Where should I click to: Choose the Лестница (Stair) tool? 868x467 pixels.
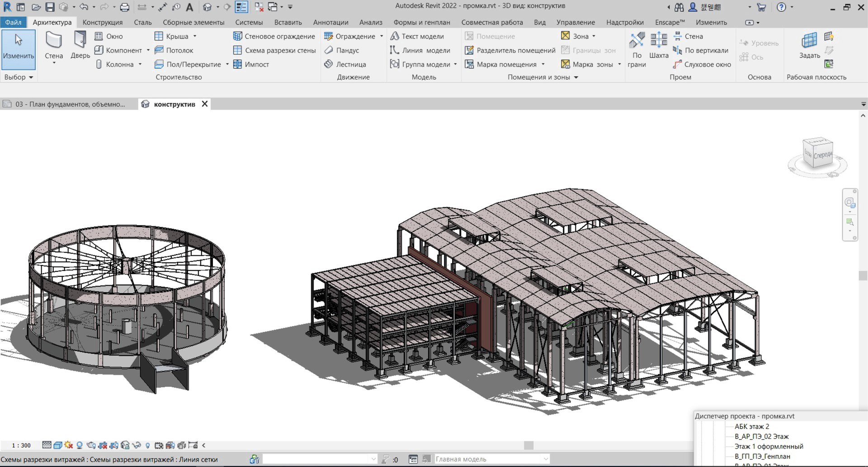tap(345, 64)
